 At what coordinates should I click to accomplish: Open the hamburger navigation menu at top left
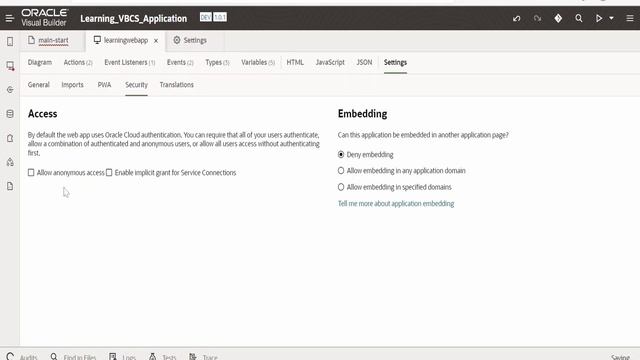pos(9,18)
